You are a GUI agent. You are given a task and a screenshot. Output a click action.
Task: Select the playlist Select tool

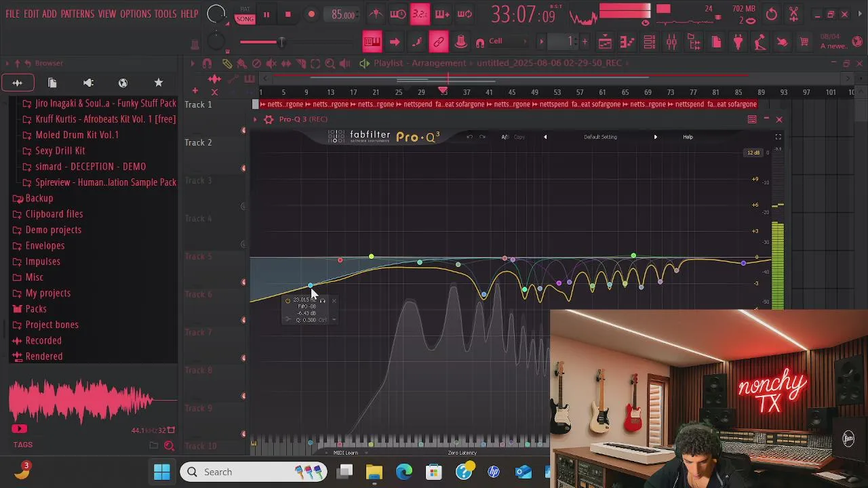tap(315, 63)
